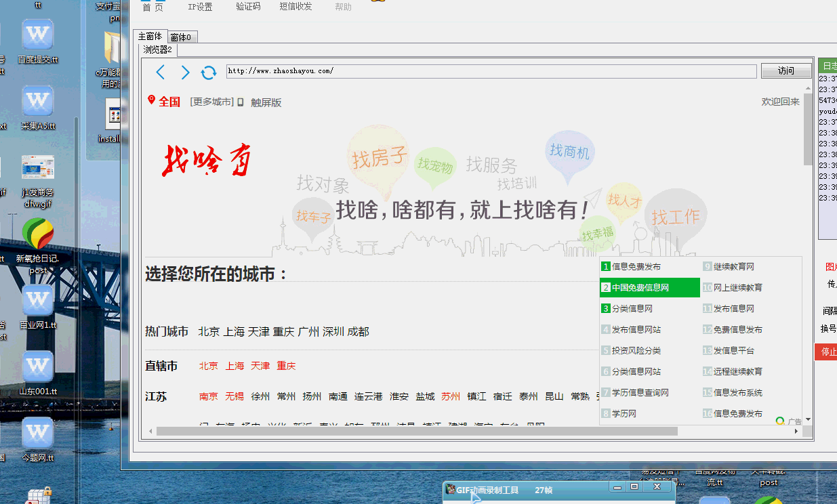Click the browser vertical scrollbar thumb
Viewport: 837px width, 504px height.
click(x=807, y=129)
